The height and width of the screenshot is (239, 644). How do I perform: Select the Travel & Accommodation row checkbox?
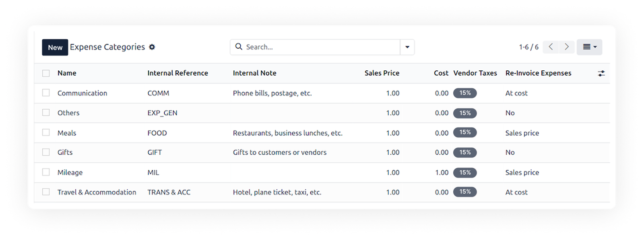click(x=46, y=192)
